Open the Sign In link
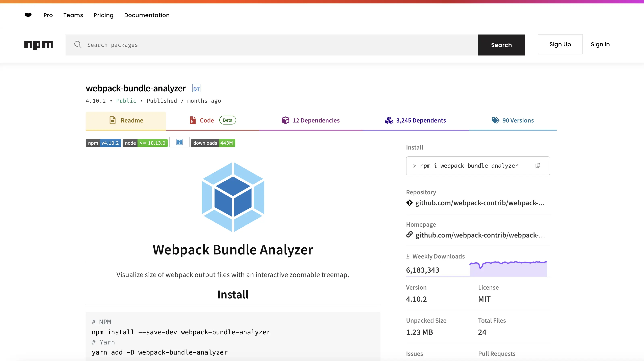 (x=600, y=45)
